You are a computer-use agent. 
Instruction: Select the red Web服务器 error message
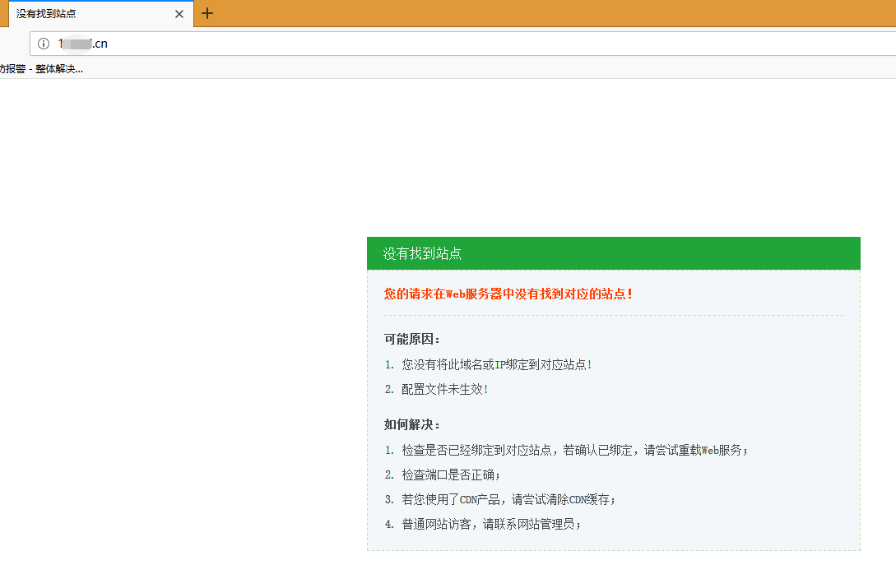click(x=508, y=294)
